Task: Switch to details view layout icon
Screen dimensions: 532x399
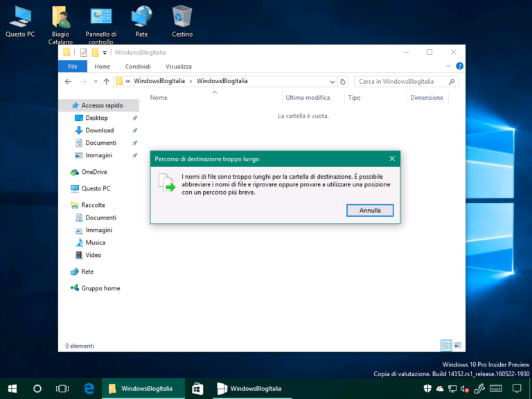Action: coord(446,346)
